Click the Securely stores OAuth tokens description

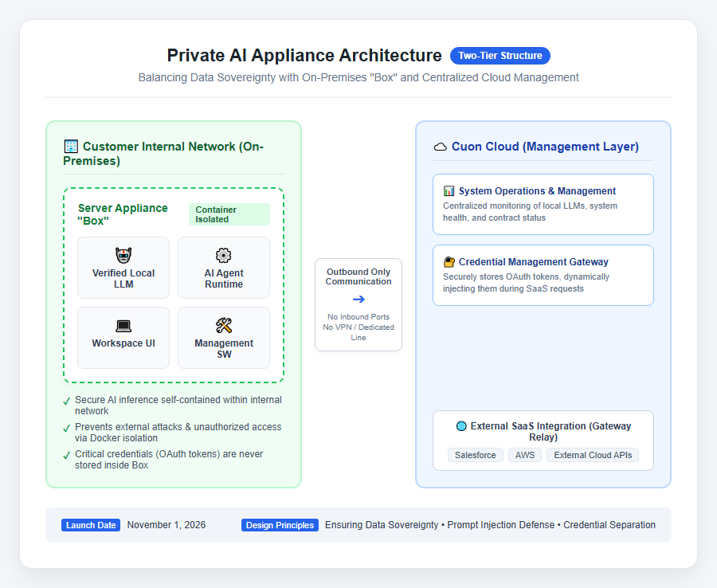coord(526,283)
